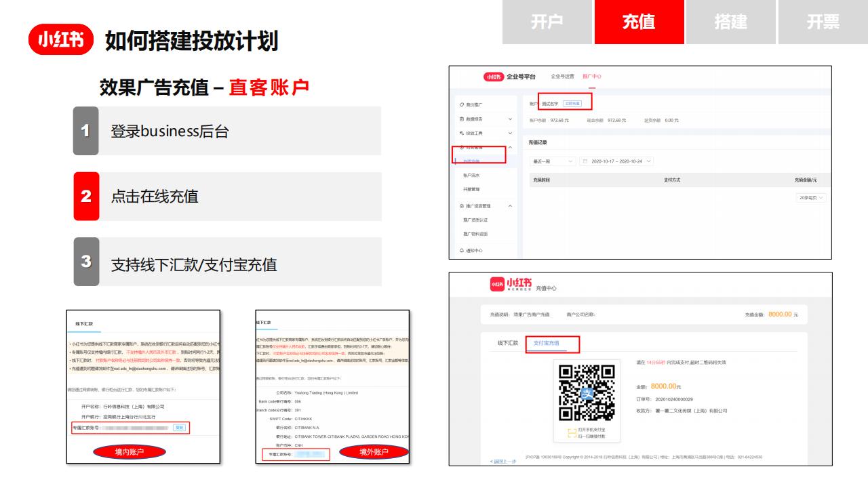Open the 企业号运营 top navigation tab

point(562,77)
